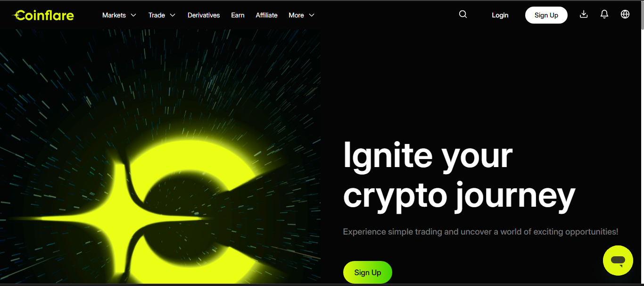Expand the Markets dropdown chevron
The height and width of the screenshot is (286, 644).
[133, 15]
